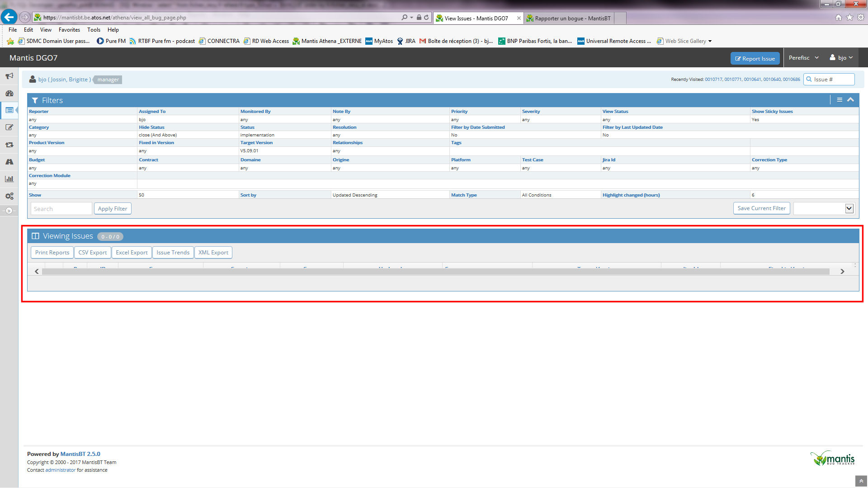Open the Perefisc project dropdown
The width and height of the screenshot is (868, 488).
(x=803, y=58)
